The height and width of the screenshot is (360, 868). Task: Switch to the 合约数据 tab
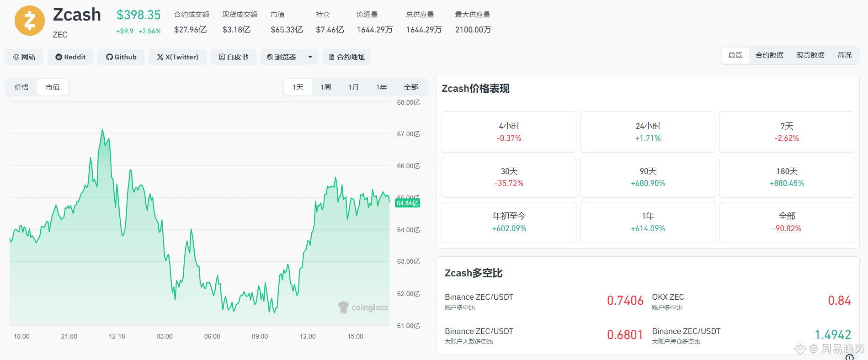click(769, 55)
